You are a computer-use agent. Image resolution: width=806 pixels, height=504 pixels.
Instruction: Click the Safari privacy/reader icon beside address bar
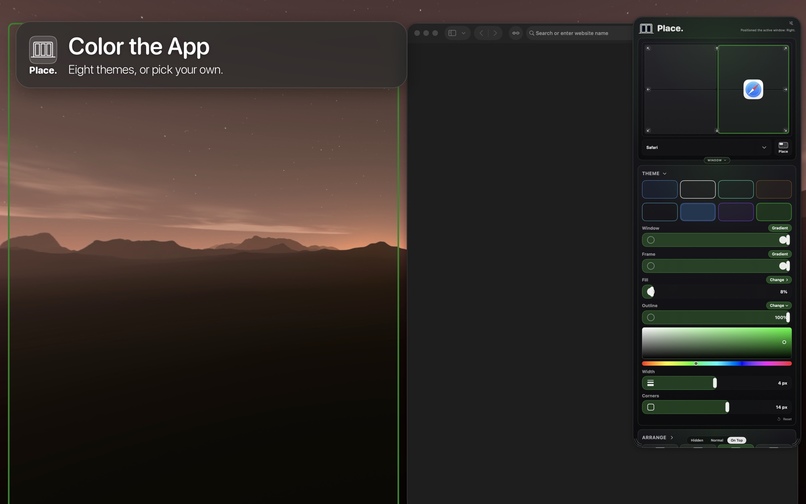point(516,33)
